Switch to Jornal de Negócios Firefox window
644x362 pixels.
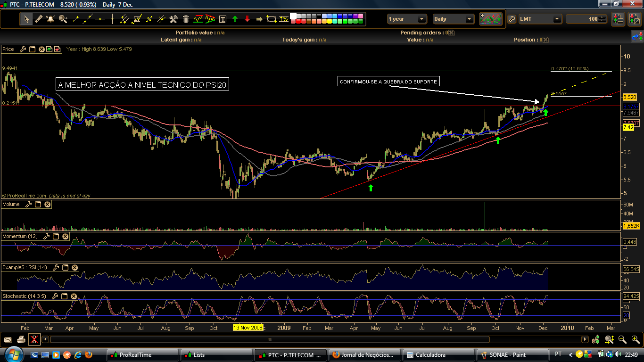pos(364,354)
